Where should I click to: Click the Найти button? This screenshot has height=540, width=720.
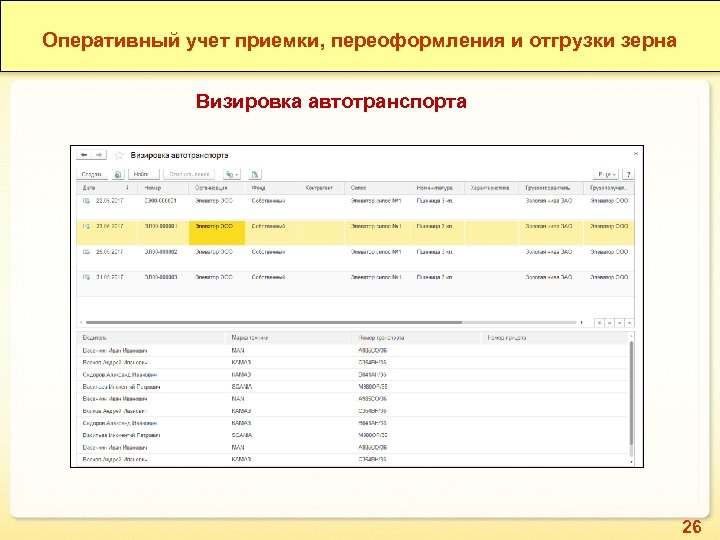(144, 174)
